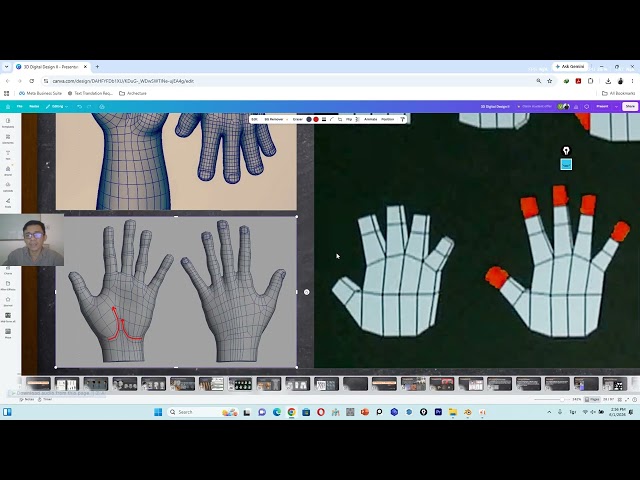Open the Windows Start menu
Screen dimensions: 640x480
158,412
